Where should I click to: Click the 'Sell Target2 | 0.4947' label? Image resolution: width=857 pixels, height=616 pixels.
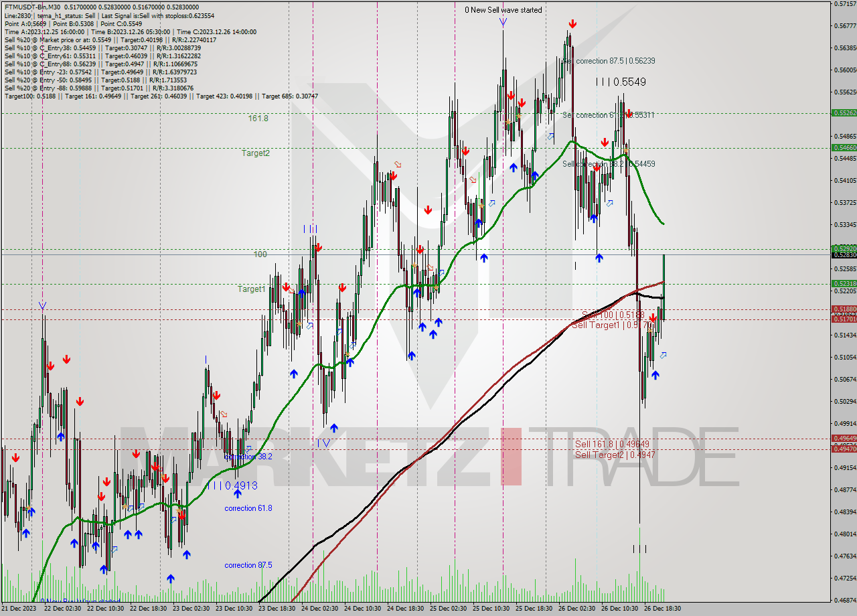pyautogui.click(x=615, y=455)
